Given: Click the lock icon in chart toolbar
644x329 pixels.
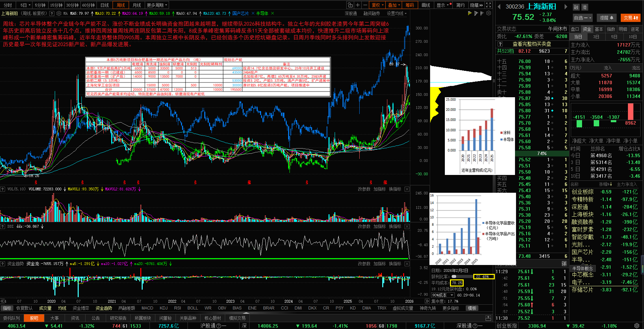Looking at the screenshot, I should tap(350, 5).
